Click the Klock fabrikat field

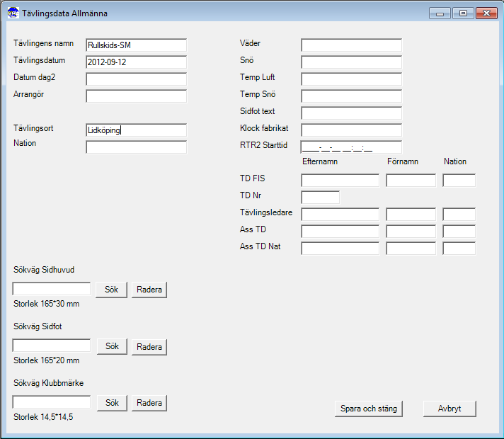coord(351,130)
